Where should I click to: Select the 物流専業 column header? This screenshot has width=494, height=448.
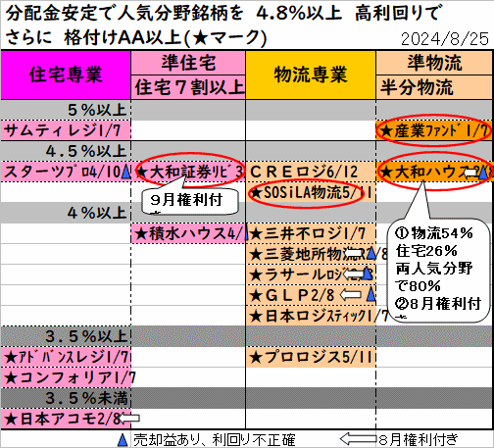click(311, 75)
